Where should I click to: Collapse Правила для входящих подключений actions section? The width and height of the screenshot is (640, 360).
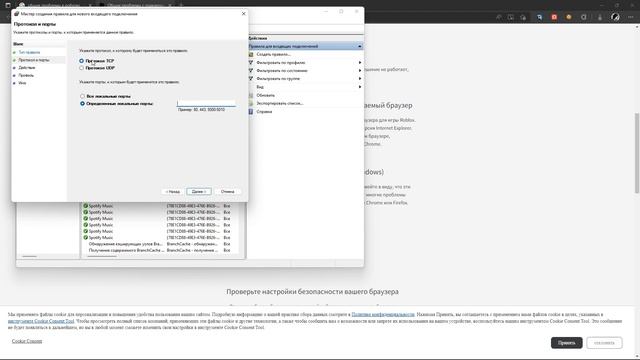[360, 47]
